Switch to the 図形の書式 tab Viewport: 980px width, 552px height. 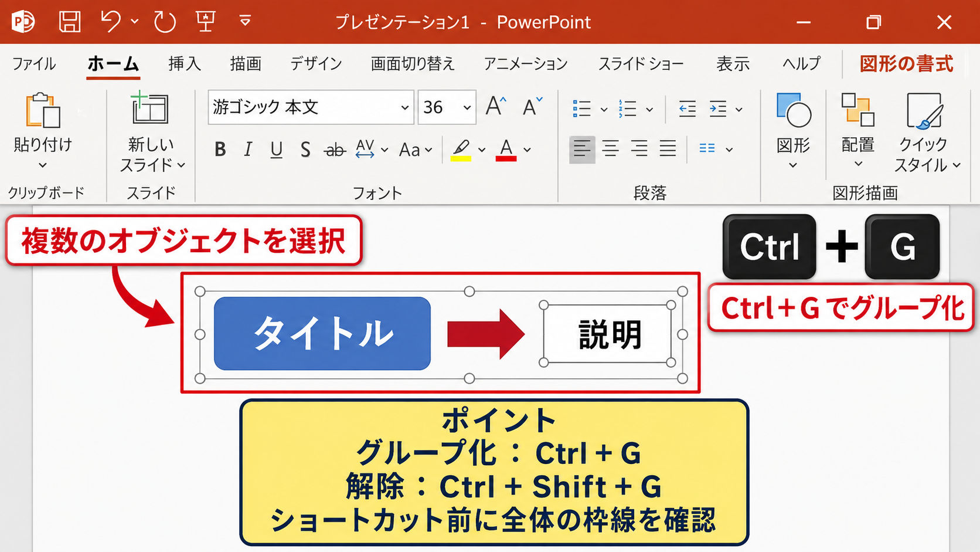(x=906, y=63)
